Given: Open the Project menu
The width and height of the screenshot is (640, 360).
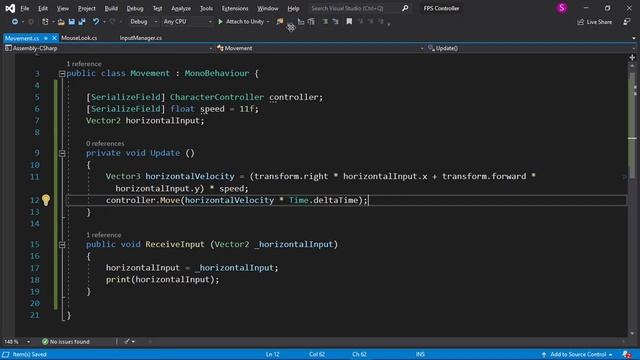Looking at the screenshot, I should point(87,8).
